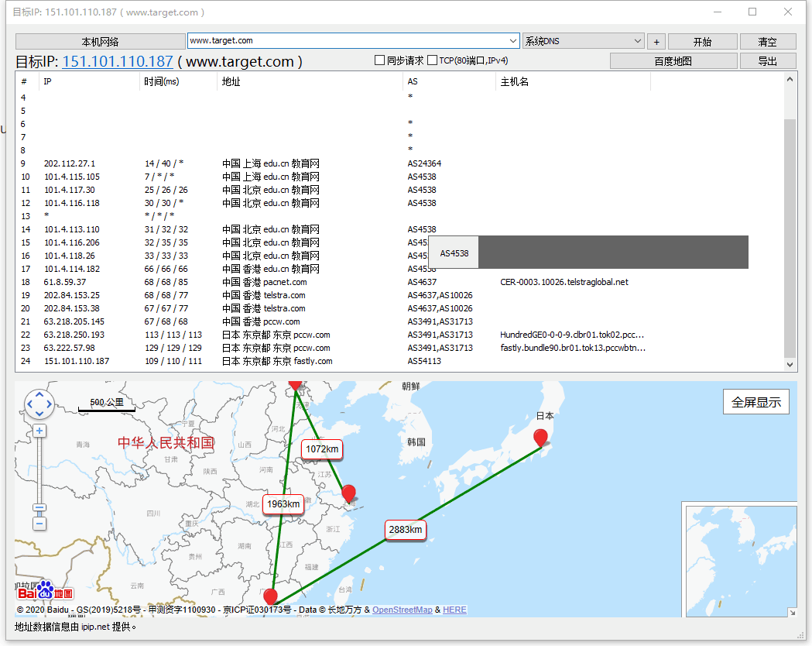Screen dimensions: 812x646
Task: Select hop row with IP 101.4.117.30
Action: pyautogui.click(x=399, y=190)
